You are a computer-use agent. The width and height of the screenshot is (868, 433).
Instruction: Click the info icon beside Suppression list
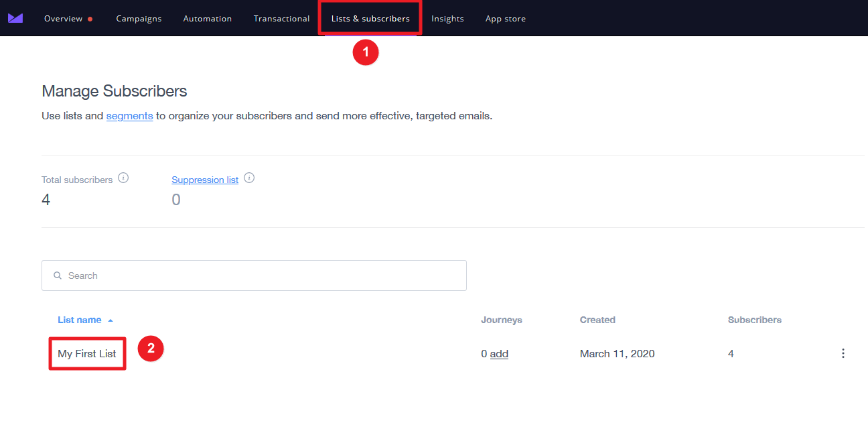click(x=249, y=178)
